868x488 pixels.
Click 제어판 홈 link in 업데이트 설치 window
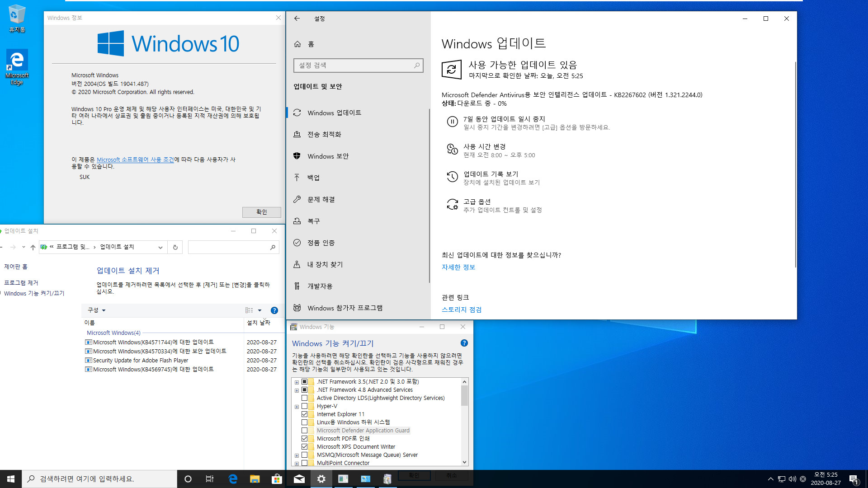[16, 267]
